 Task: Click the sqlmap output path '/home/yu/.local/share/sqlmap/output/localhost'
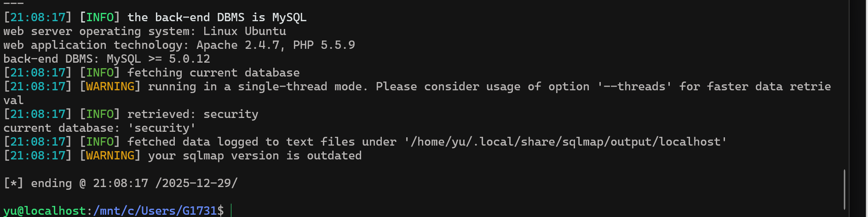[565, 142]
